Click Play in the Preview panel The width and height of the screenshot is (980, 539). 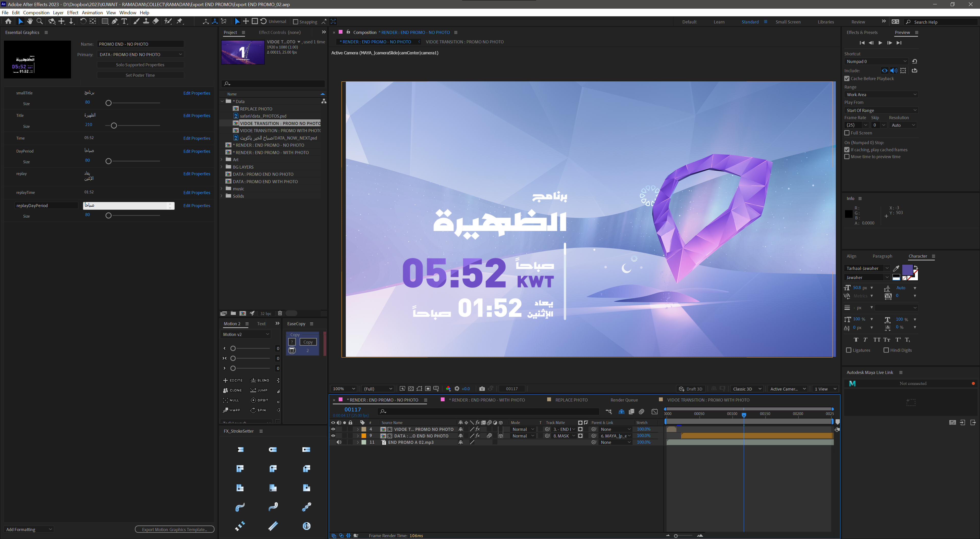point(880,43)
